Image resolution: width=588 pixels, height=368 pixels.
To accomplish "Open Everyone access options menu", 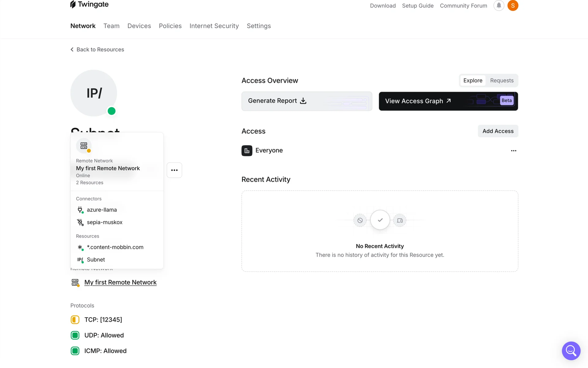I will tap(514, 151).
